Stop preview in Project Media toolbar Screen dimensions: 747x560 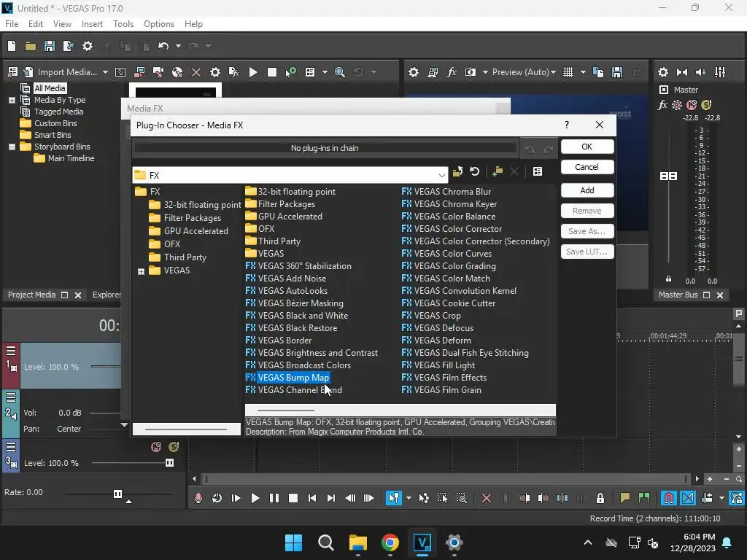(x=272, y=72)
